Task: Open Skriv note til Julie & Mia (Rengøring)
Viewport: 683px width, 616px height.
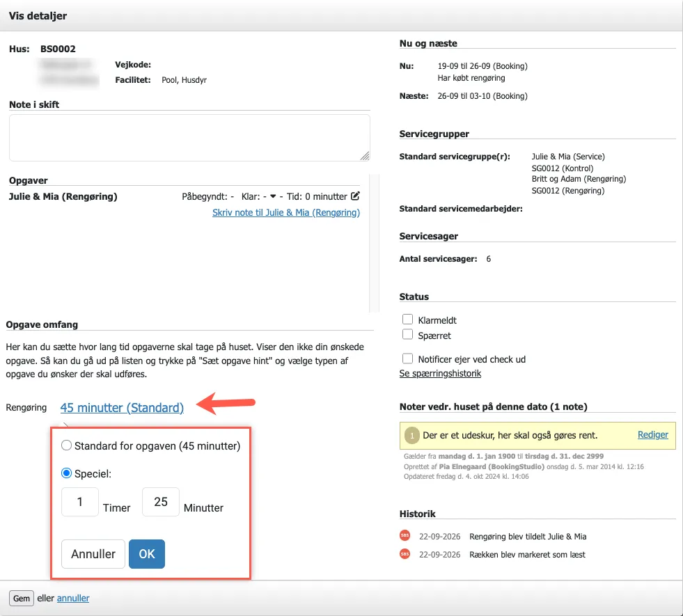Action: (x=286, y=212)
